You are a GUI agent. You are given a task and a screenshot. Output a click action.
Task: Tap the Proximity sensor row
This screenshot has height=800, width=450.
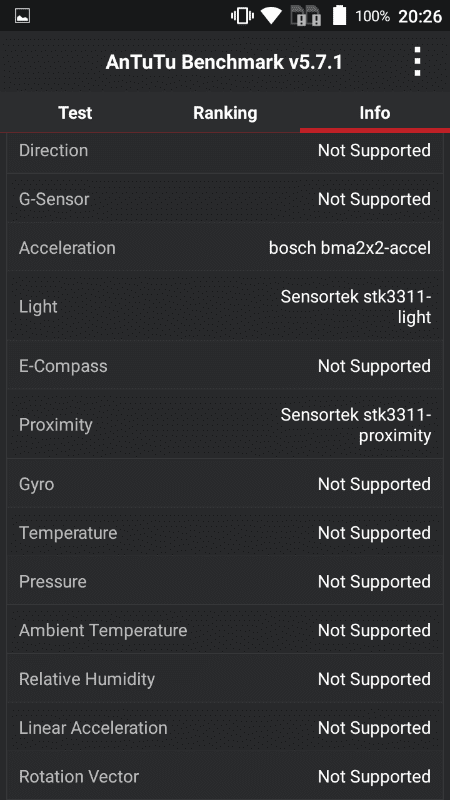tap(225, 425)
